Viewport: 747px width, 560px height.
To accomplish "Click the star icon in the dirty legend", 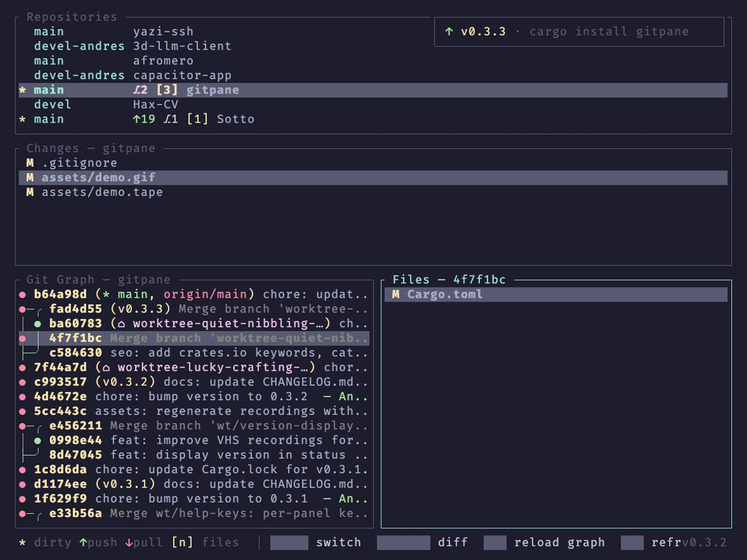I will tap(23, 543).
